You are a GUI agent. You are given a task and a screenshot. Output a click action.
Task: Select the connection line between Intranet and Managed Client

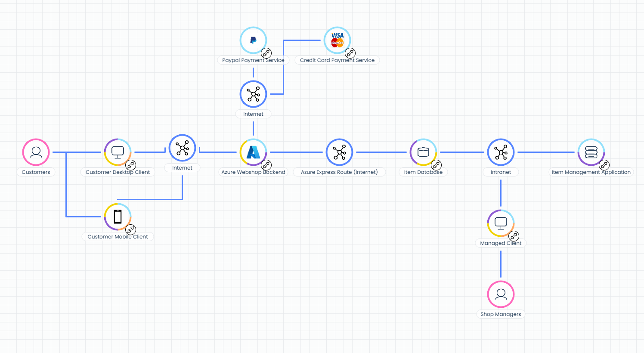coord(501,194)
